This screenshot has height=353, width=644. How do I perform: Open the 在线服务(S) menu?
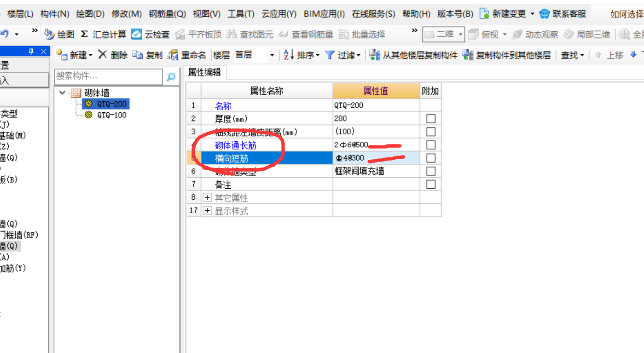click(x=373, y=14)
